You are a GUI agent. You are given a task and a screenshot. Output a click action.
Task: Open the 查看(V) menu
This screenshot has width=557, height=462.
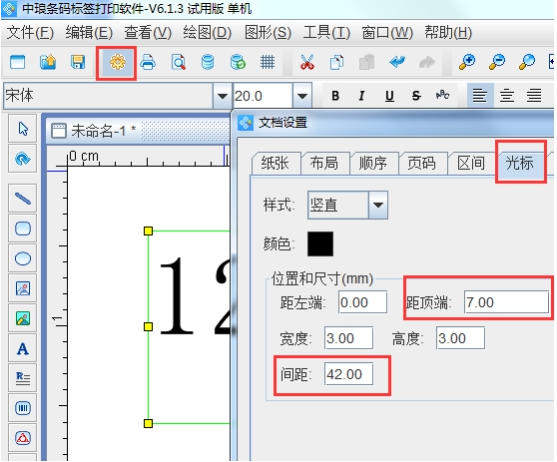click(x=147, y=33)
